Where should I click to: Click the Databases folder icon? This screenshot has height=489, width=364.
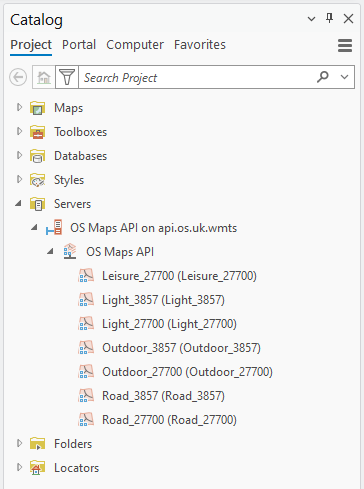[37, 156]
